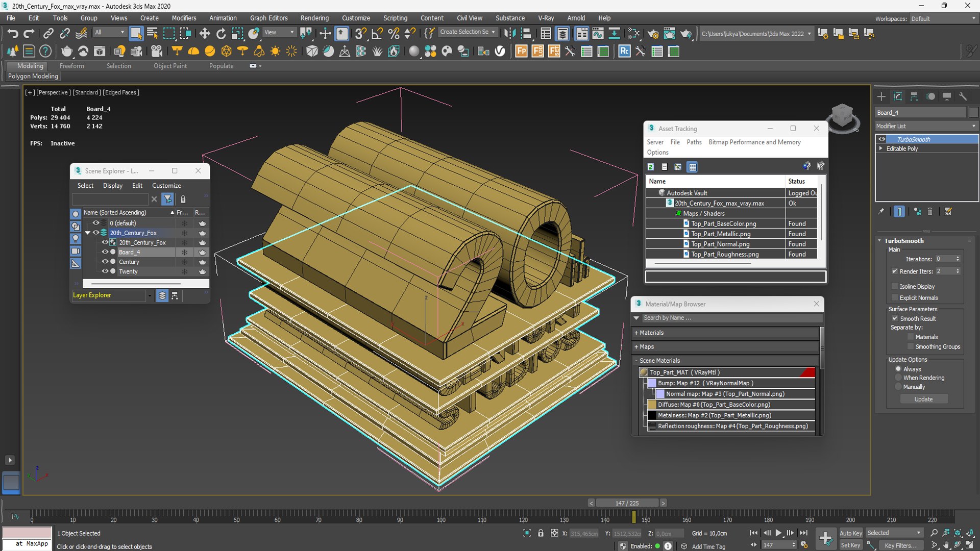This screenshot has height=551, width=980.
Task: Open the Rendering menu
Action: tap(314, 18)
